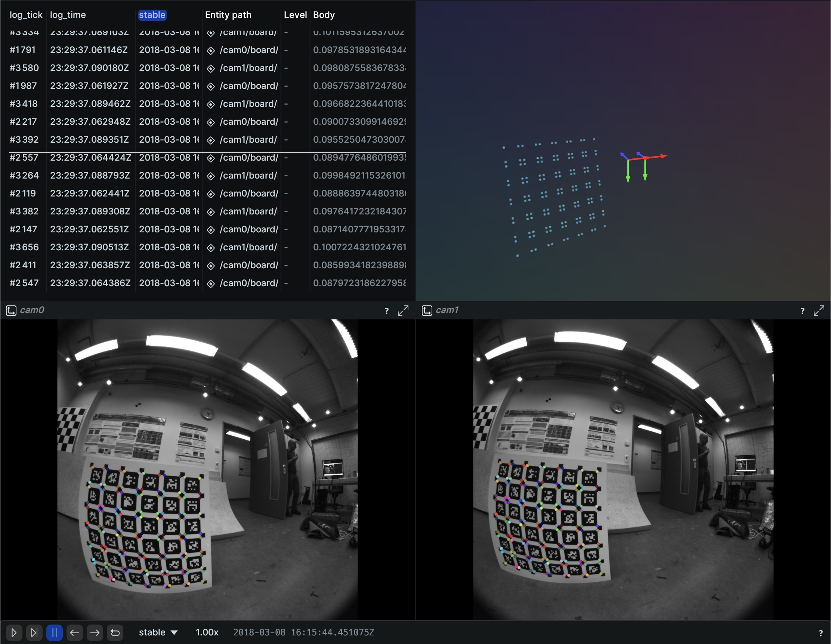The height and width of the screenshot is (644, 831).
Task: Open /cam1/board/ entity link in row #3264
Action: point(249,175)
